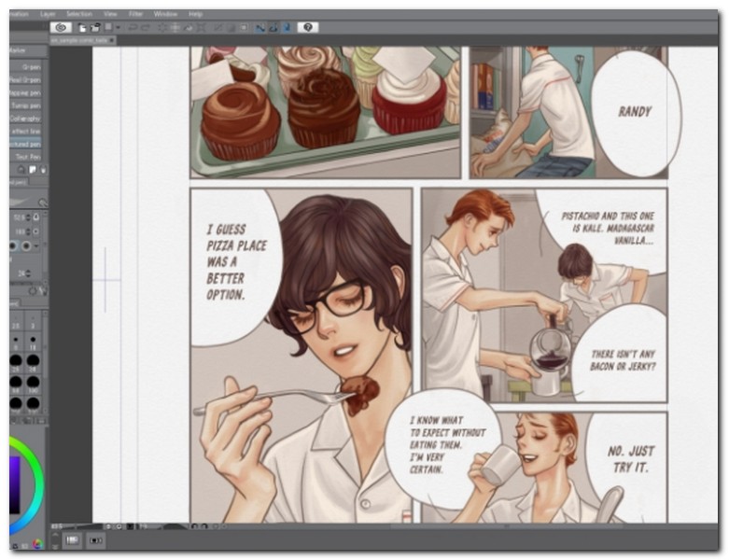Open the Window menu

[x=165, y=14]
